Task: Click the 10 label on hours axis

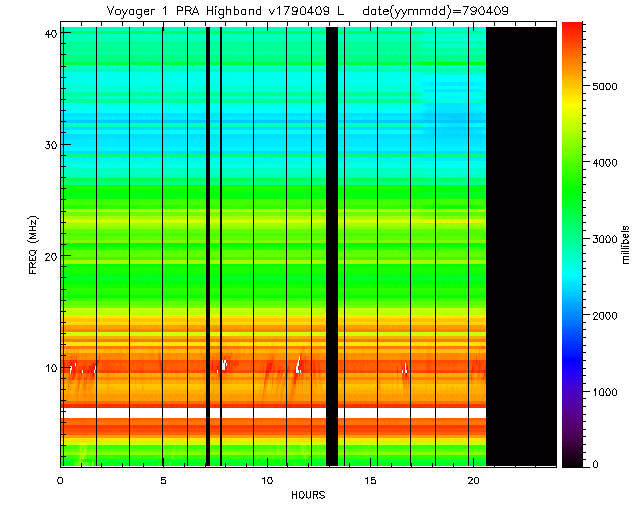Action: (x=267, y=481)
